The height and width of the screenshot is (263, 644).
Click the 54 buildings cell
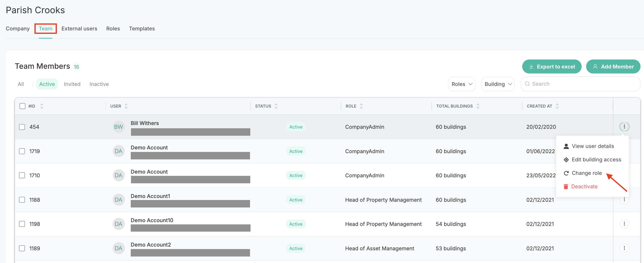tap(451, 224)
